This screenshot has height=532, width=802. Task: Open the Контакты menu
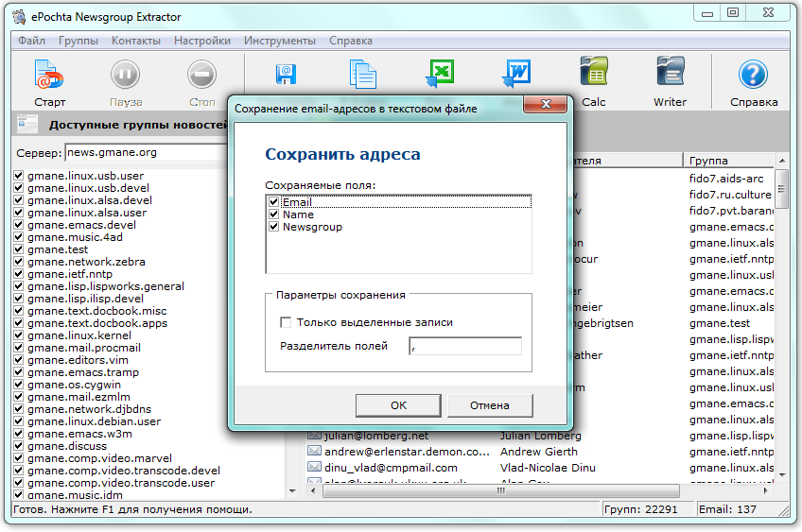pos(136,41)
